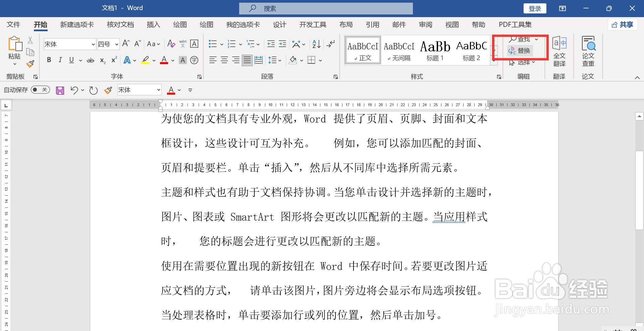Apply superscript formatting
Screen dimensions: 644x331
114,60
